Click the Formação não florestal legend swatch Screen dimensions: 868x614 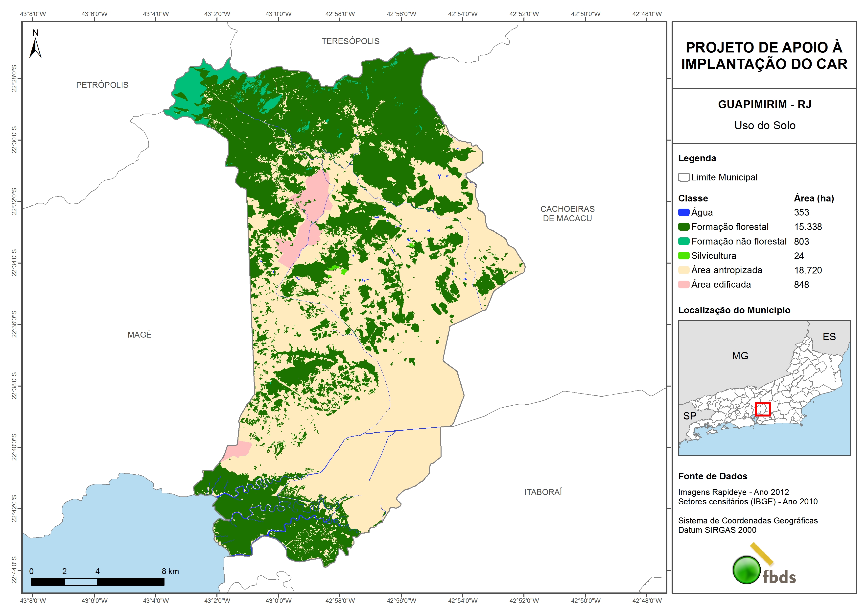click(x=683, y=241)
